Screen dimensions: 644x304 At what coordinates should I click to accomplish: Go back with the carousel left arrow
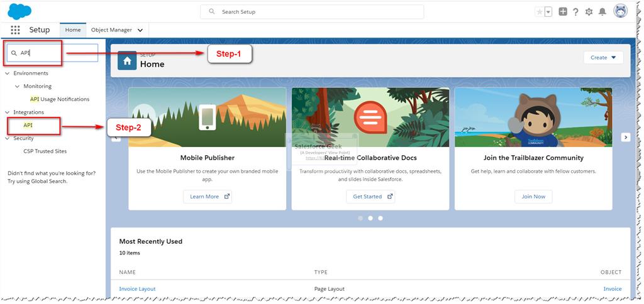point(116,138)
